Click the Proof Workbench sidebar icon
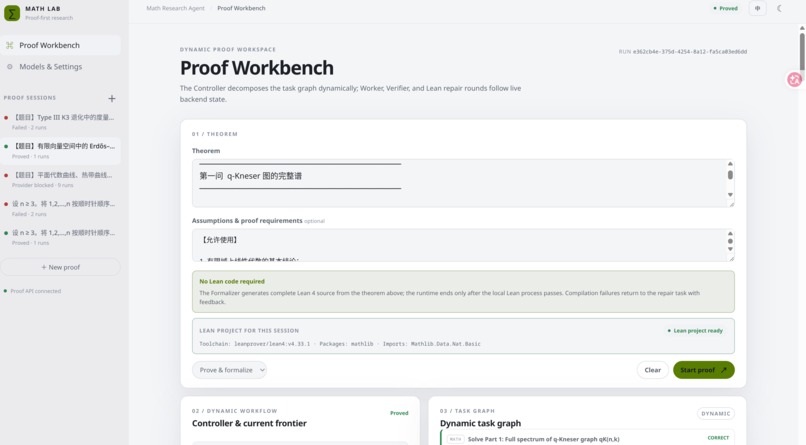The image size is (806, 445). [10, 45]
